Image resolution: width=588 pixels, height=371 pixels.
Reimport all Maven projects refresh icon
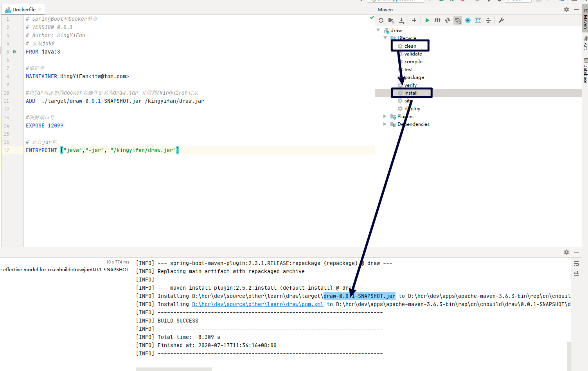point(381,20)
